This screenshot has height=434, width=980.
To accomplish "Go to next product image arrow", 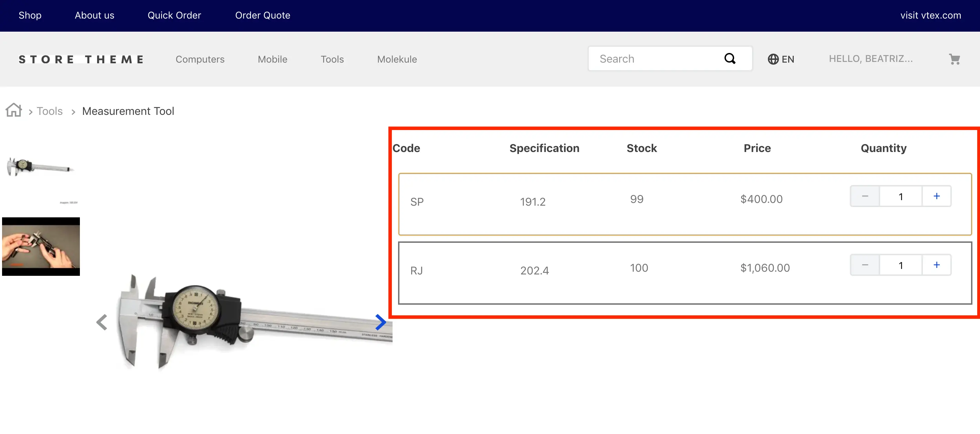I will pyautogui.click(x=380, y=322).
